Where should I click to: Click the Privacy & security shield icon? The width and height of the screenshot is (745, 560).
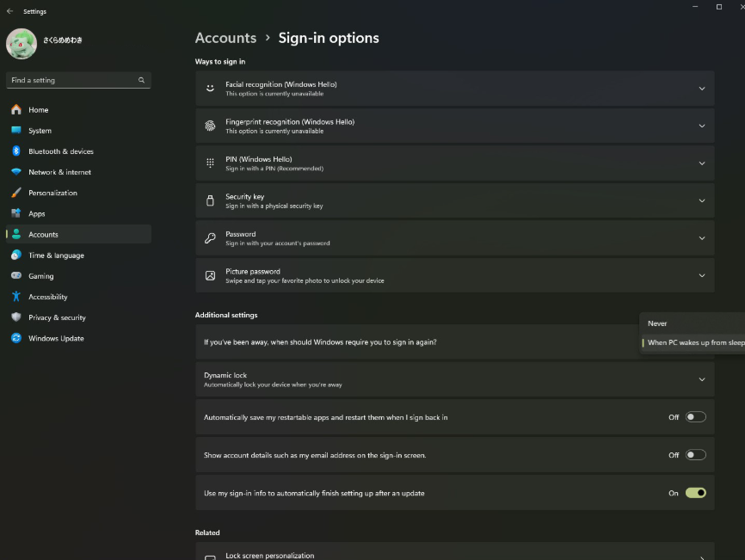point(15,317)
